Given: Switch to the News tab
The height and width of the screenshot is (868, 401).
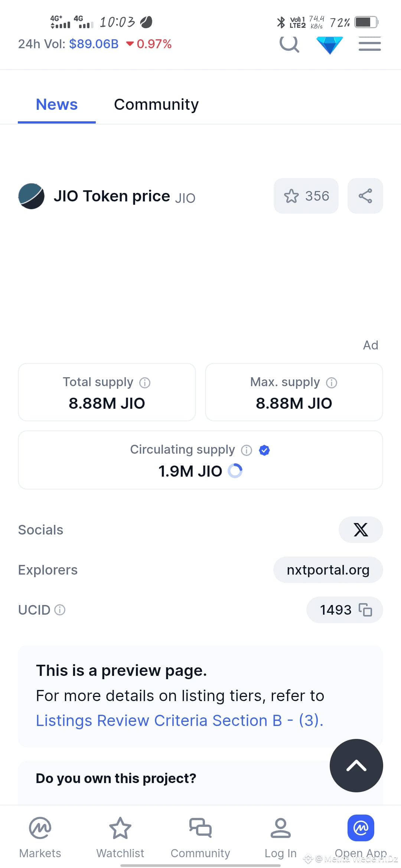Looking at the screenshot, I should (x=57, y=105).
